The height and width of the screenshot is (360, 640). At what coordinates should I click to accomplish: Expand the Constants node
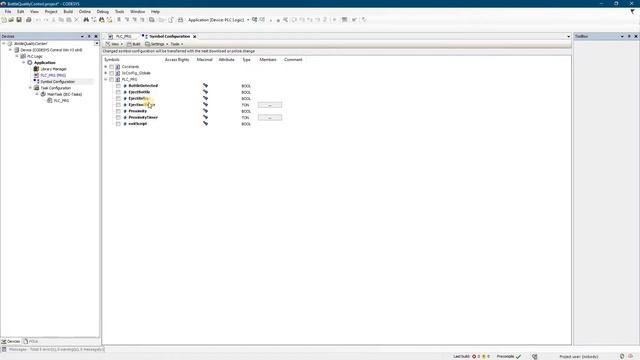[106, 67]
